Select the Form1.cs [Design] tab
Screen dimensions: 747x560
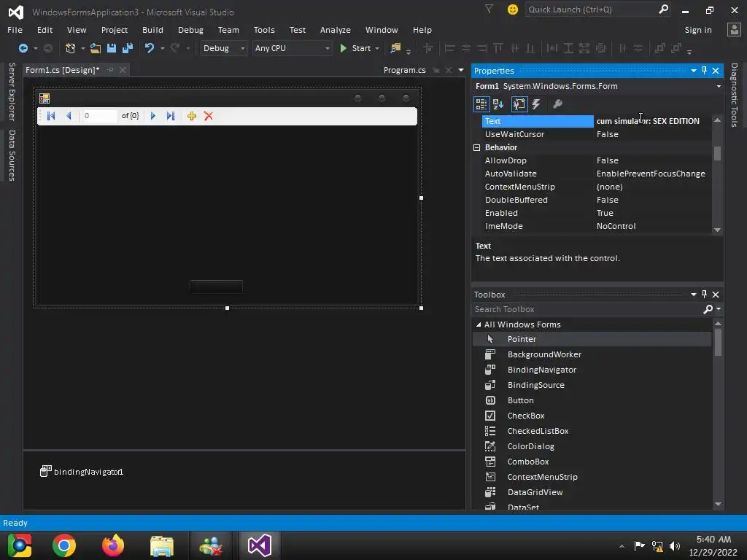click(x=63, y=70)
